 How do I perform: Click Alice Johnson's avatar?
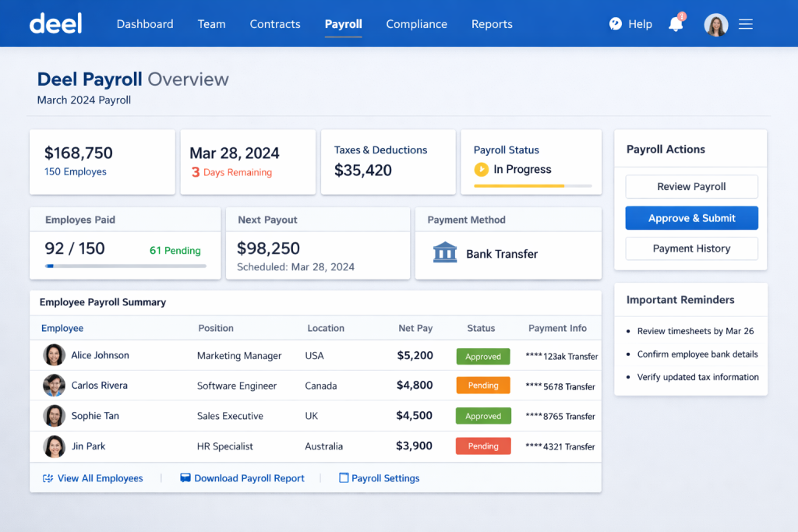point(54,355)
